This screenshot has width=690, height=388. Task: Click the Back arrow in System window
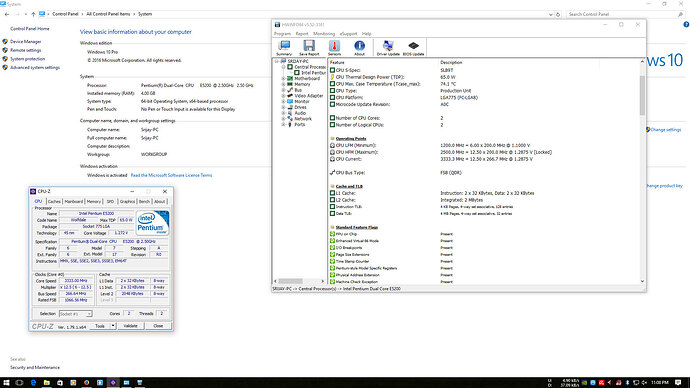7,14
